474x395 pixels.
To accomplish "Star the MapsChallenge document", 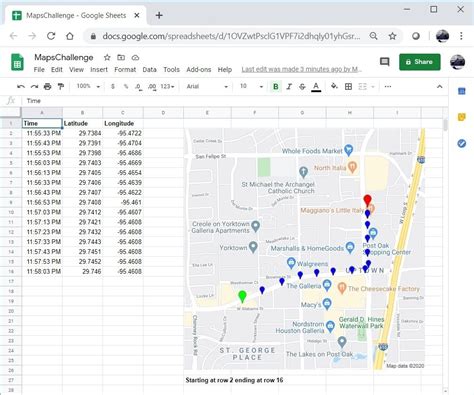I will point(107,57).
